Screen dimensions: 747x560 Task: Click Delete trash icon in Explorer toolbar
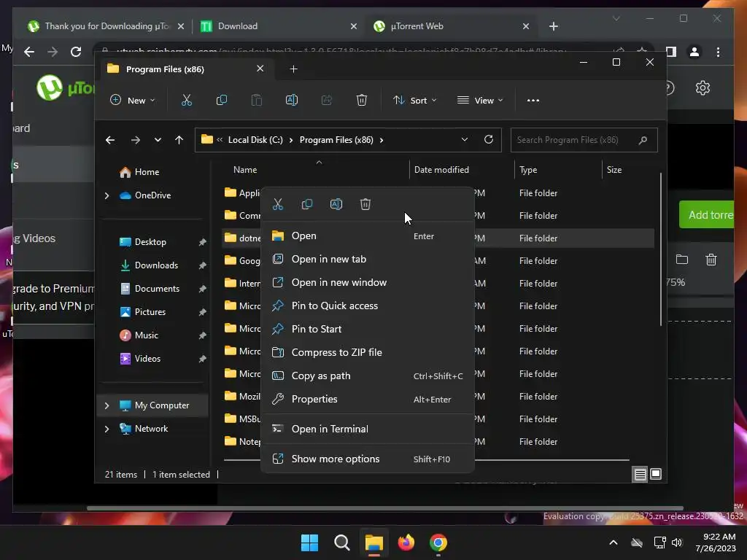point(362,100)
